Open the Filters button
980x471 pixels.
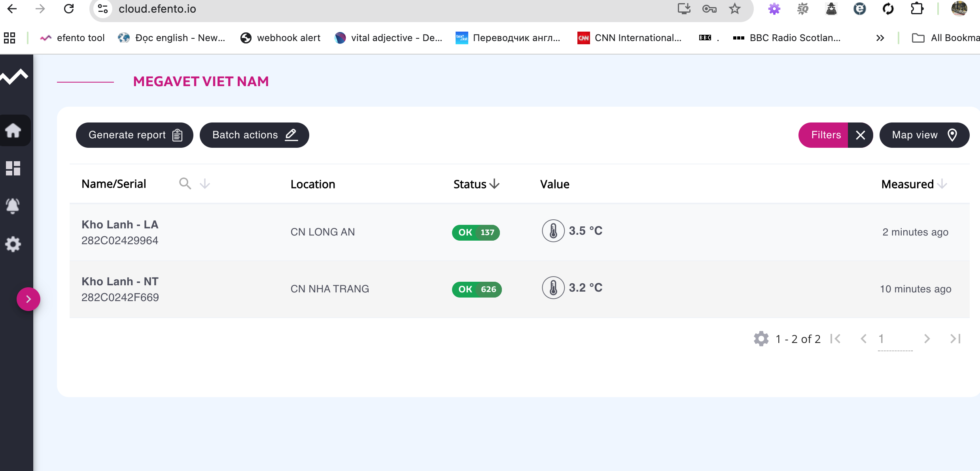[823, 135]
